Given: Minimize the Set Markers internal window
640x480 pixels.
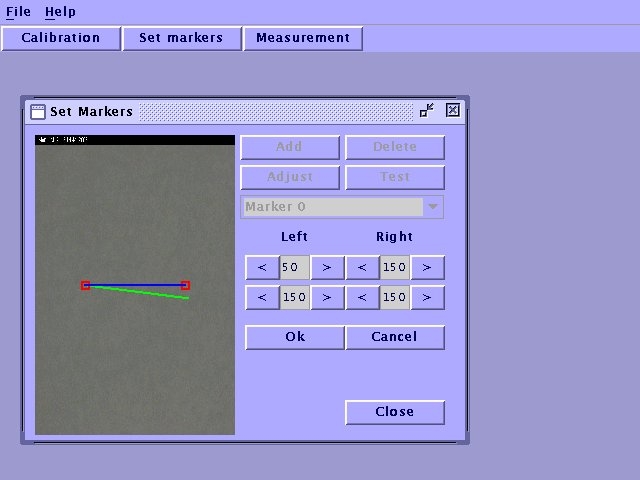Looking at the screenshot, I should point(427,110).
